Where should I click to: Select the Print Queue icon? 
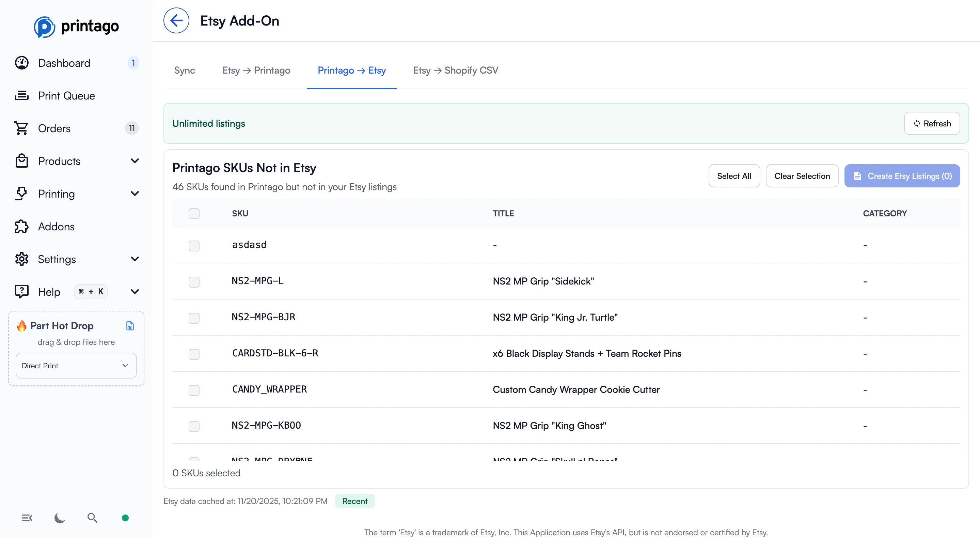coord(21,95)
